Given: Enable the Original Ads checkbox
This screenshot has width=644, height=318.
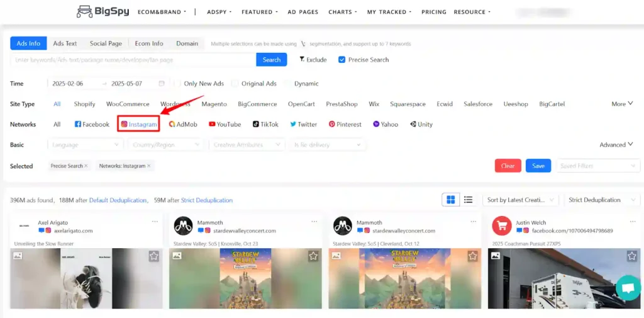Looking at the screenshot, I should (x=235, y=84).
